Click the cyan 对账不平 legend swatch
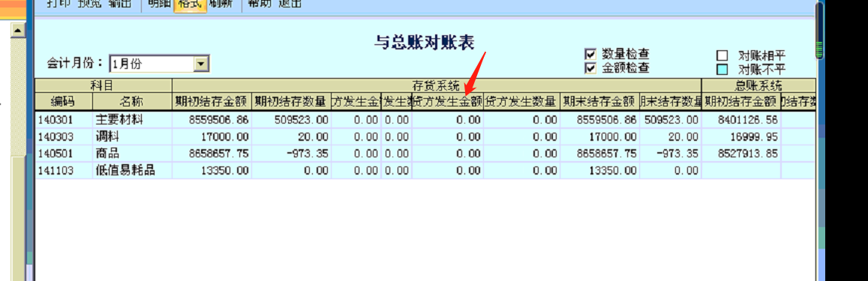The width and height of the screenshot is (868, 281). (722, 70)
